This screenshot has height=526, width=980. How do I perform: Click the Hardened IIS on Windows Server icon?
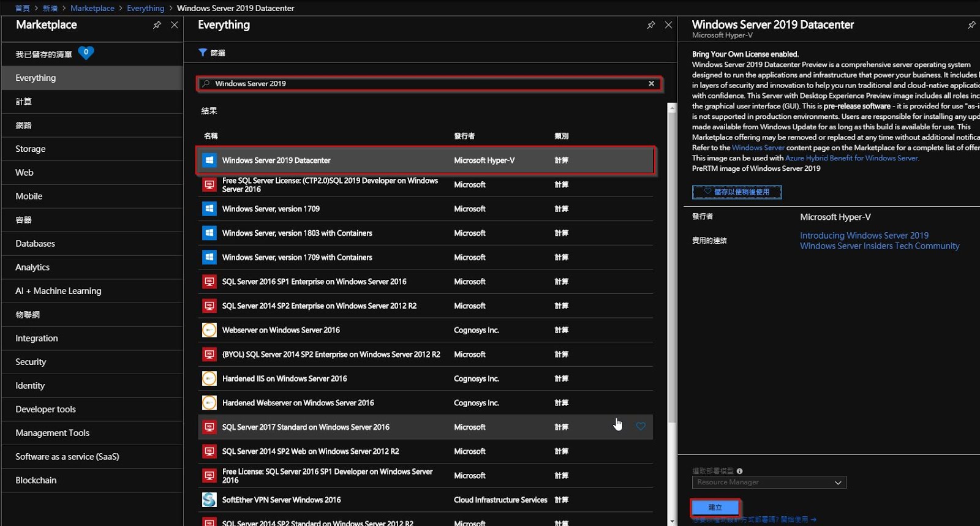(209, 378)
